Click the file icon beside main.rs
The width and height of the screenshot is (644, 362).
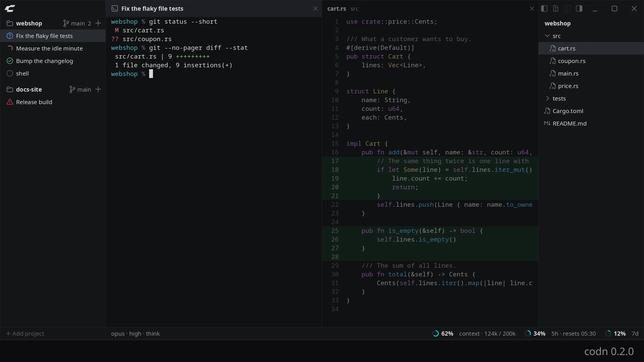pyautogui.click(x=553, y=73)
